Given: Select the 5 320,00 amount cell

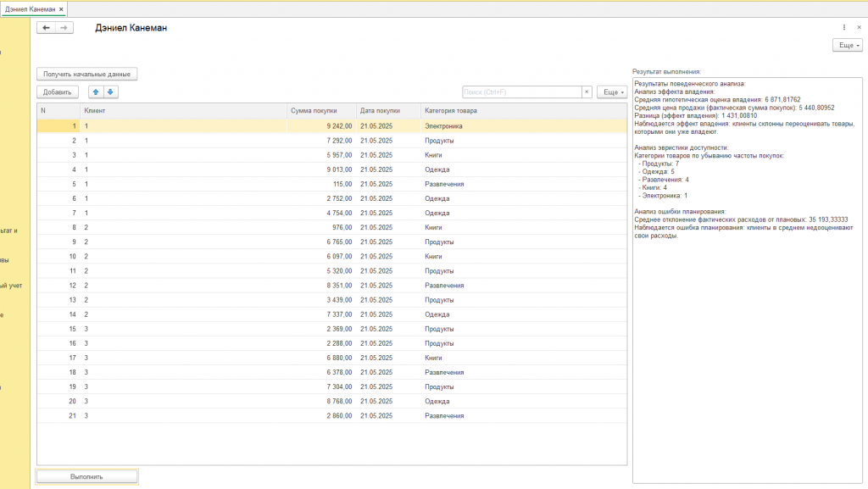Looking at the screenshot, I should (x=321, y=271).
